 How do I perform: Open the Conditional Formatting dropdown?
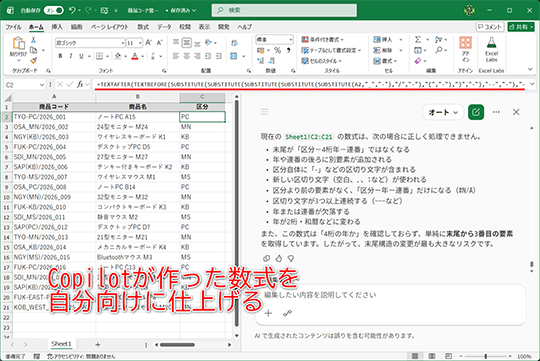[322, 40]
